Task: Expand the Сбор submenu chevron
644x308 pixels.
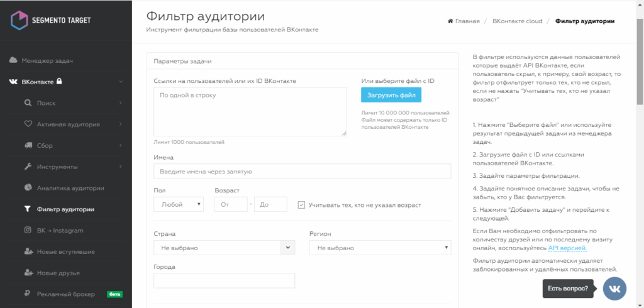Action: click(120, 145)
